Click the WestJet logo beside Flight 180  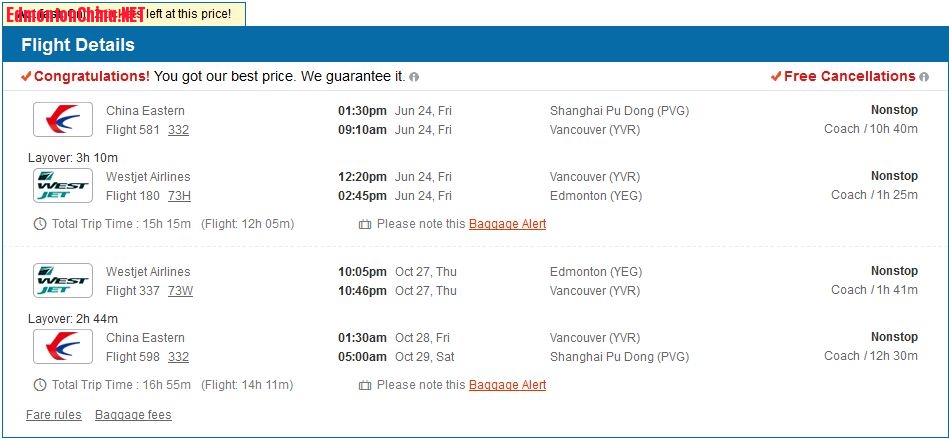pyautogui.click(x=63, y=186)
